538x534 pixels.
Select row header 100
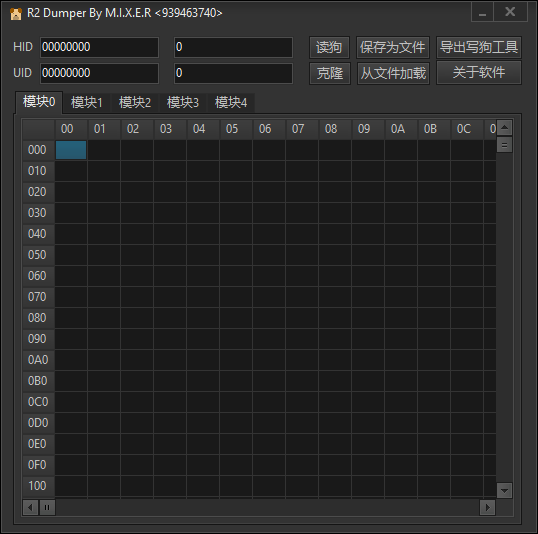[x=38, y=486]
